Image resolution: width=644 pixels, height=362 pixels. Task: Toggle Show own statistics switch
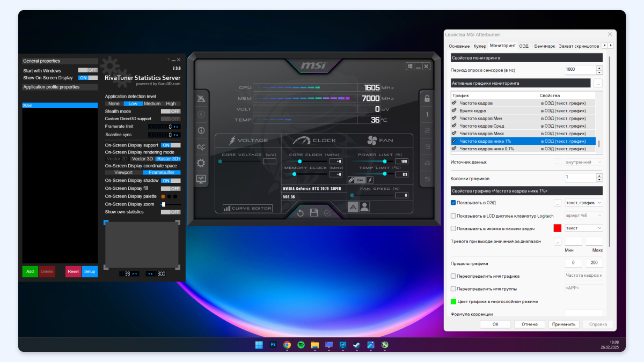171,212
